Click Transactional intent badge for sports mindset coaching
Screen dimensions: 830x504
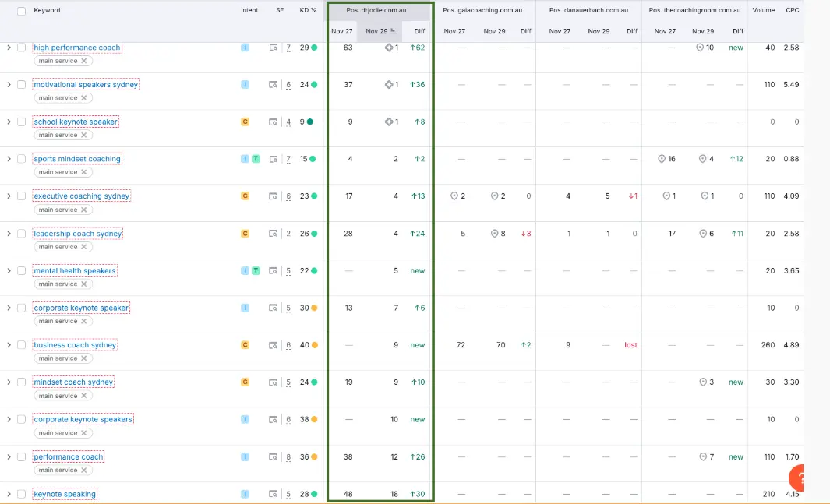[256, 159]
